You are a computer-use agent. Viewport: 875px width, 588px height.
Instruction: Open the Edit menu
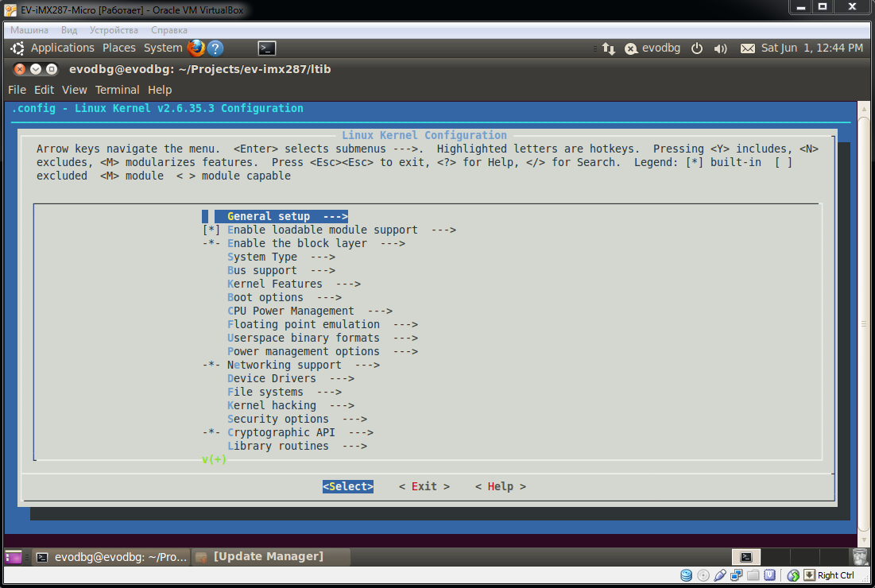[44, 90]
